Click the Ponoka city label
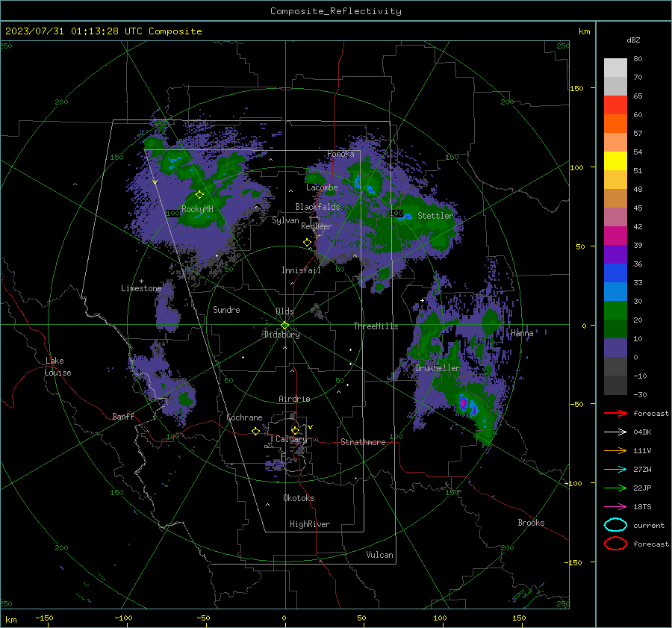 click(340, 154)
